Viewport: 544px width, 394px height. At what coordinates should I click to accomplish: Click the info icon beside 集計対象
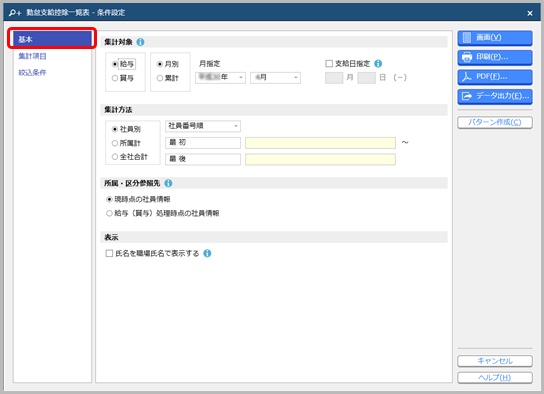click(x=140, y=42)
